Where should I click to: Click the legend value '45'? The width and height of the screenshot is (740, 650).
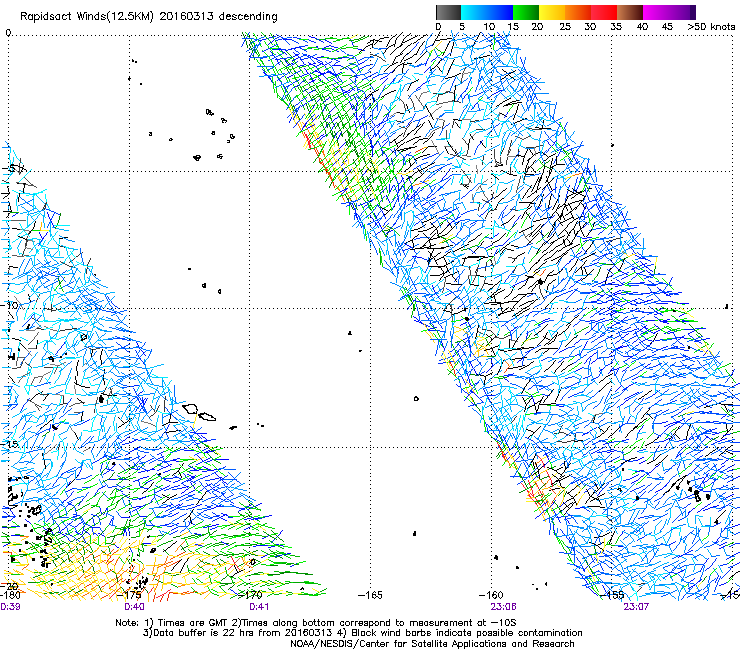tap(667, 27)
